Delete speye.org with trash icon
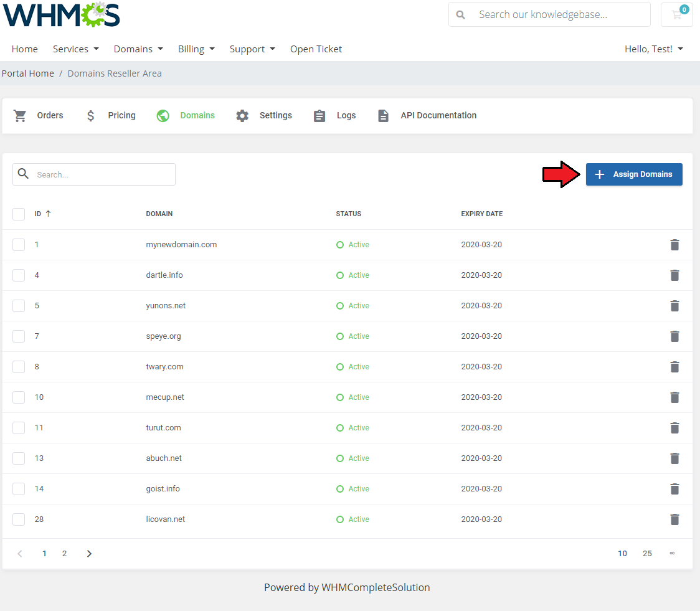 [x=674, y=336]
